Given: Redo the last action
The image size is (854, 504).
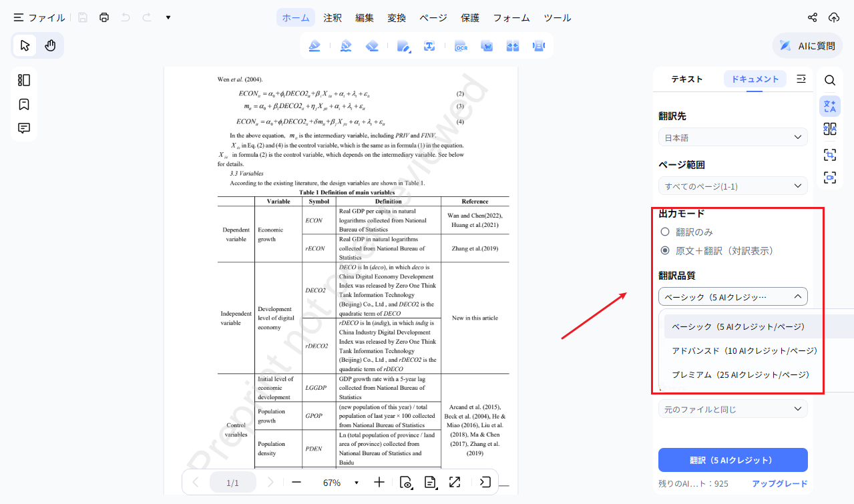Looking at the screenshot, I should click(x=147, y=17).
